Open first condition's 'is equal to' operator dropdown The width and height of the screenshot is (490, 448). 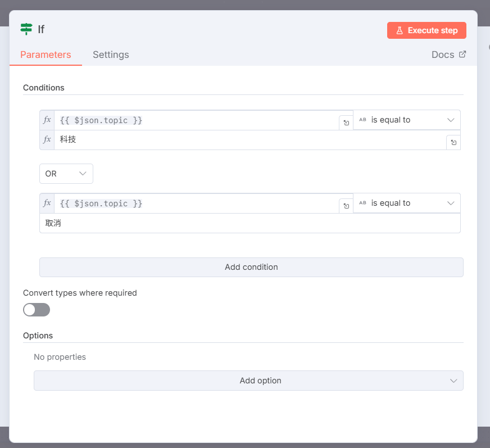click(407, 120)
